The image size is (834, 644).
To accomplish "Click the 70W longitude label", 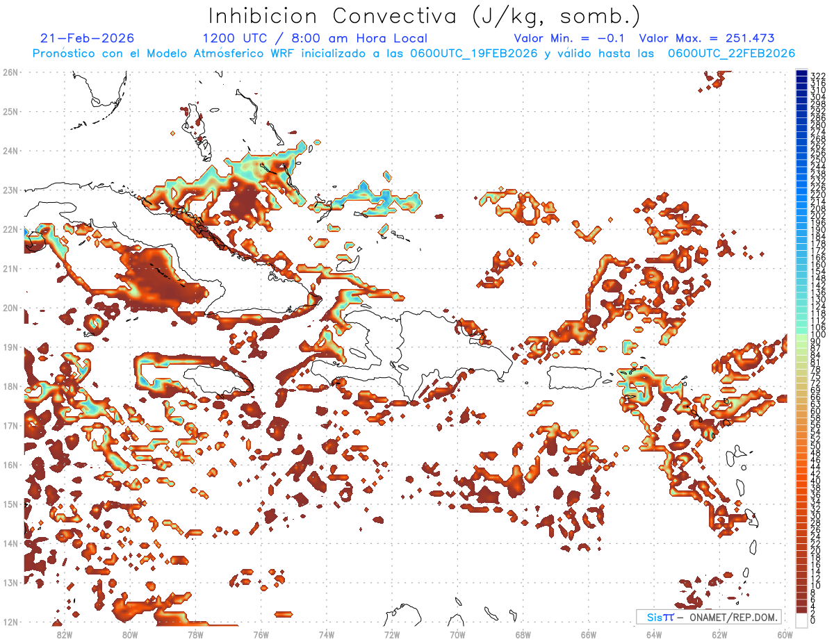I will (x=457, y=634).
